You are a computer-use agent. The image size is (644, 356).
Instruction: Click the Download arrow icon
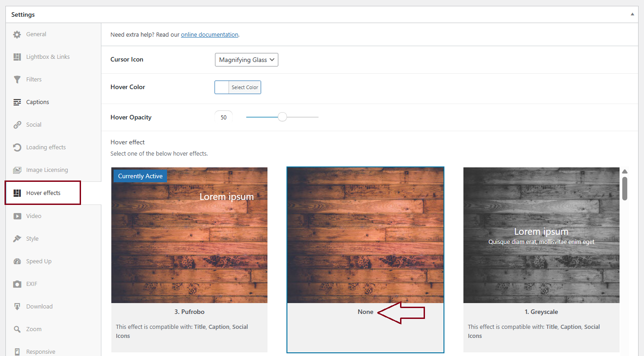(x=17, y=307)
